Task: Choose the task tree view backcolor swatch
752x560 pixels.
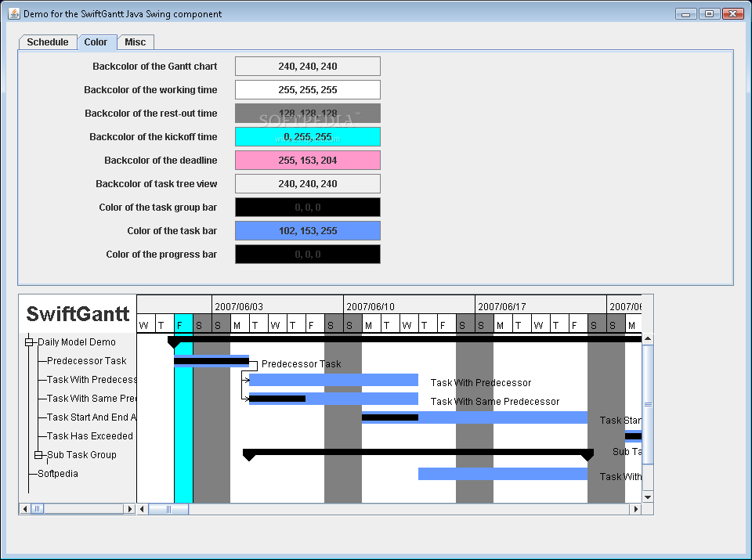Action: [x=307, y=183]
